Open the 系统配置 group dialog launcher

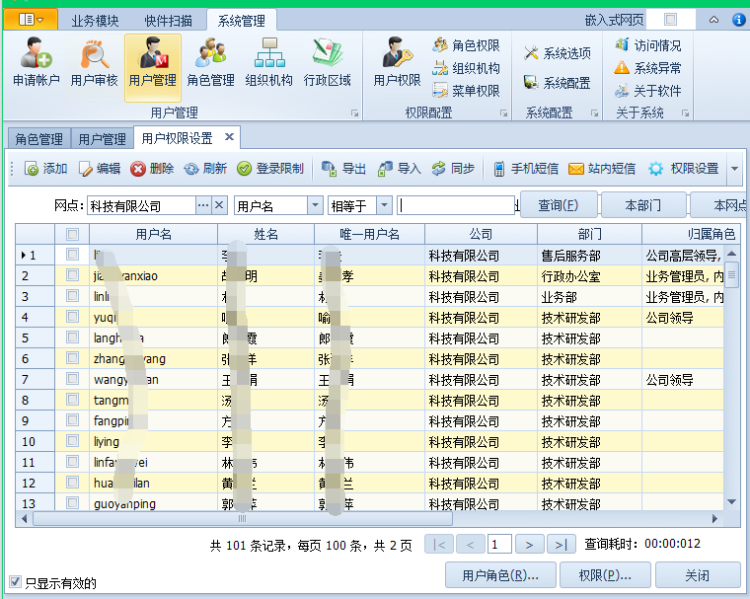point(595,113)
